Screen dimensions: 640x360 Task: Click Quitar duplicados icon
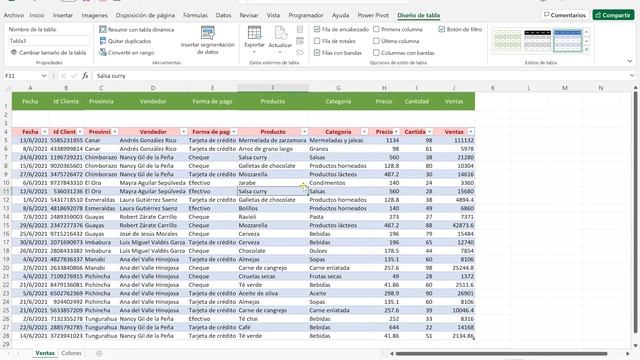click(103, 41)
